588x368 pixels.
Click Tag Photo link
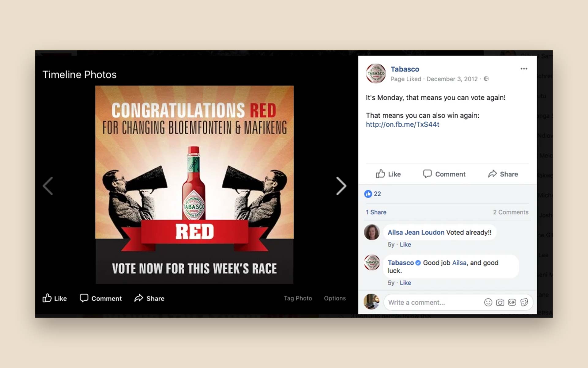pyautogui.click(x=298, y=298)
